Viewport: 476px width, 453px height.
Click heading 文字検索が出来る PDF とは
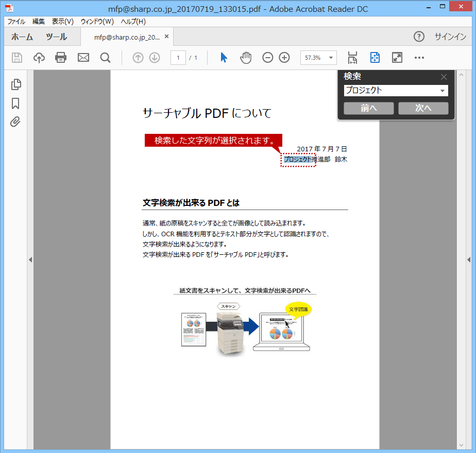tap(191, 203)
